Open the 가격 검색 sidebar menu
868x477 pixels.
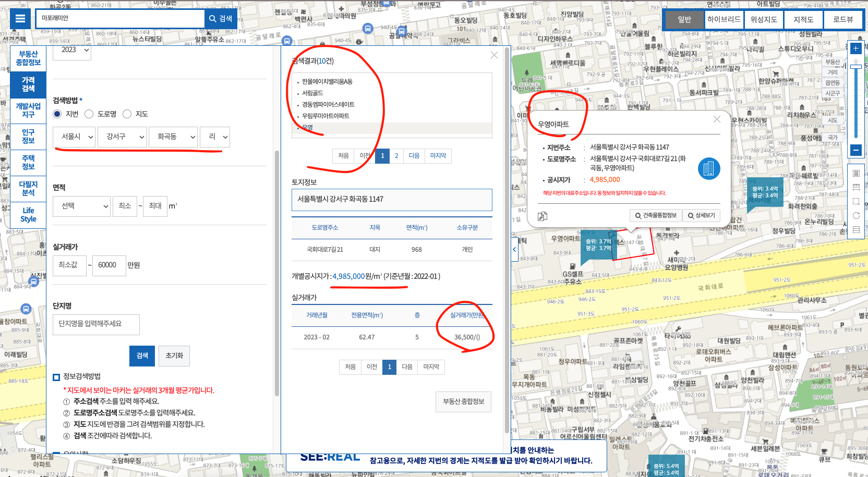[28, 84]
